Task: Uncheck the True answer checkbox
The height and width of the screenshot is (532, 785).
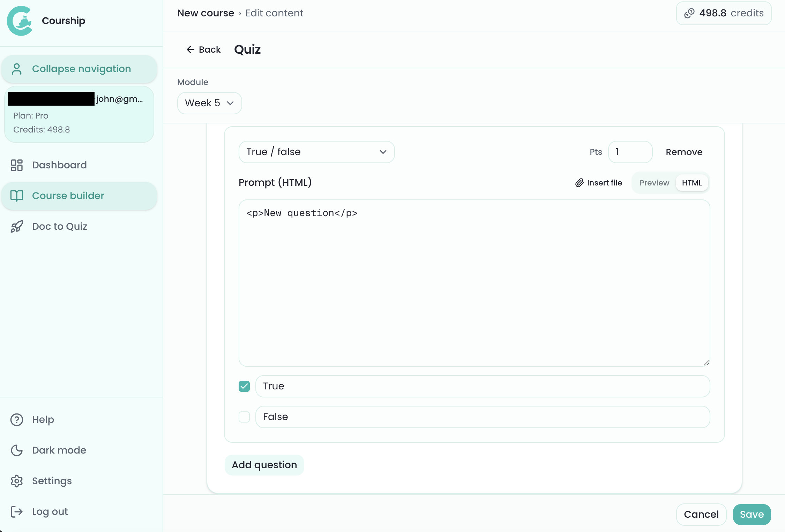Action: pos(244,386)
